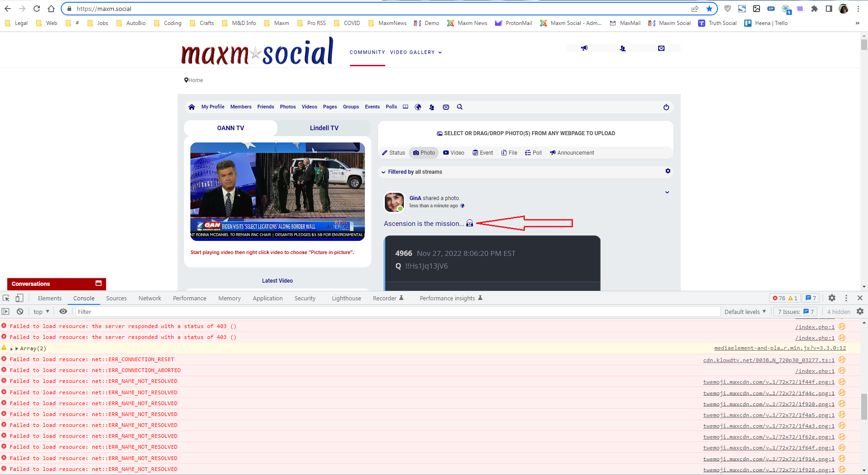868x475 pixels.
Task: Toggle the device toolbar emulation
Action: click(19, 298)
